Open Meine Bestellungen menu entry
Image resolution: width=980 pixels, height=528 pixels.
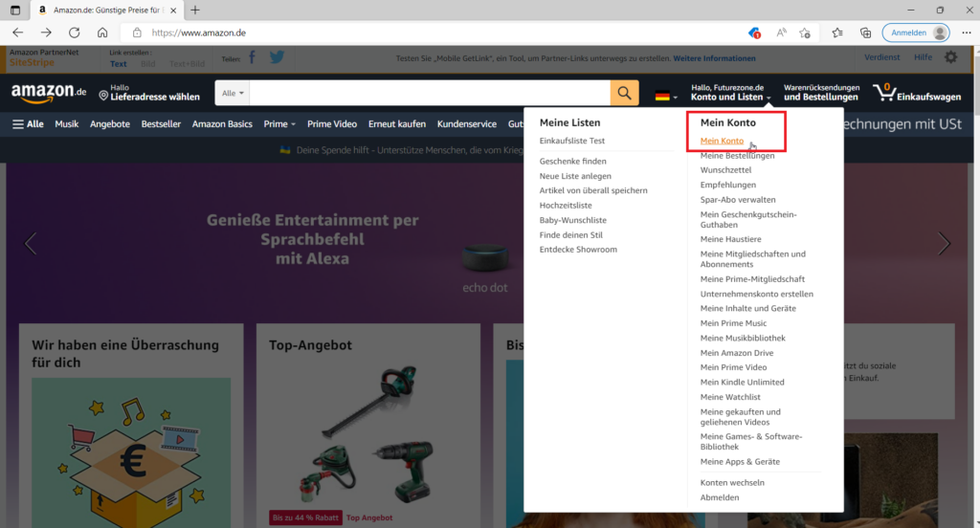[x=737, y=156]
